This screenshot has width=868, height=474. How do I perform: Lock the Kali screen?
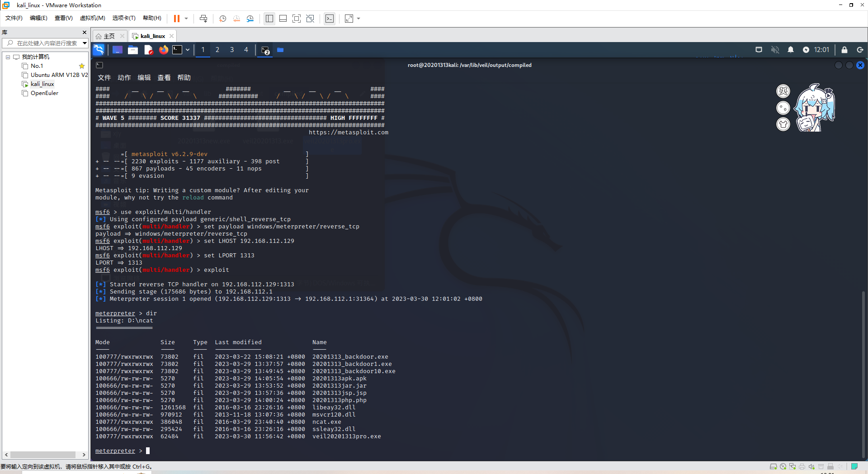click(844, 50)
